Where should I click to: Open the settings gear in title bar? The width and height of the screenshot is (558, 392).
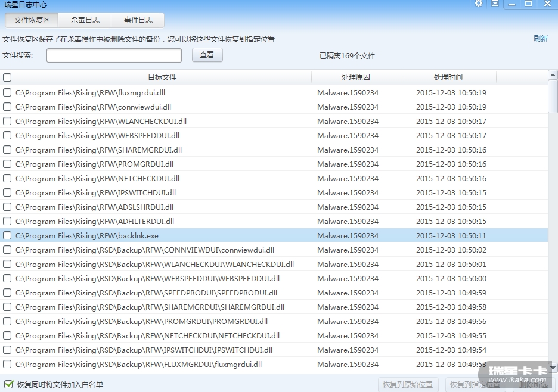click(479, 4)
